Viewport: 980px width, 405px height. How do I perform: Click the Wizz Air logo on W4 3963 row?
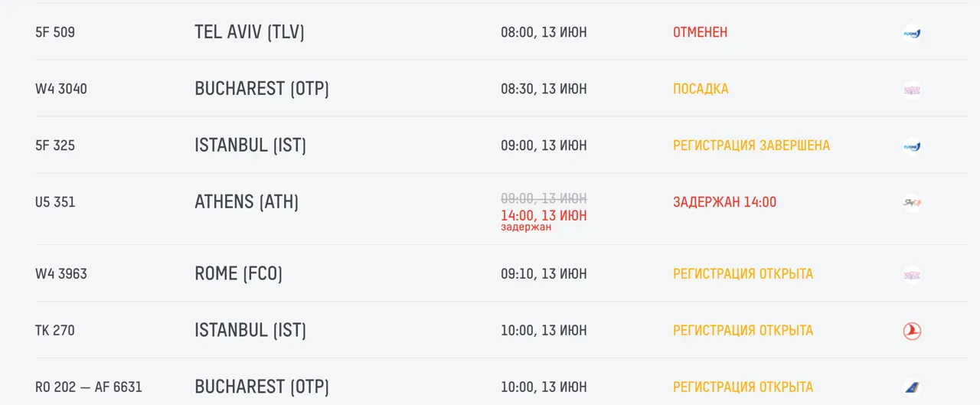[912, 274]
